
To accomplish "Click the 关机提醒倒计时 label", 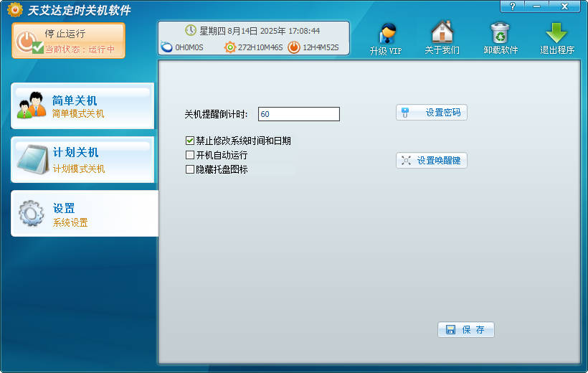I will pyautogui.click(x=216, y=114).
